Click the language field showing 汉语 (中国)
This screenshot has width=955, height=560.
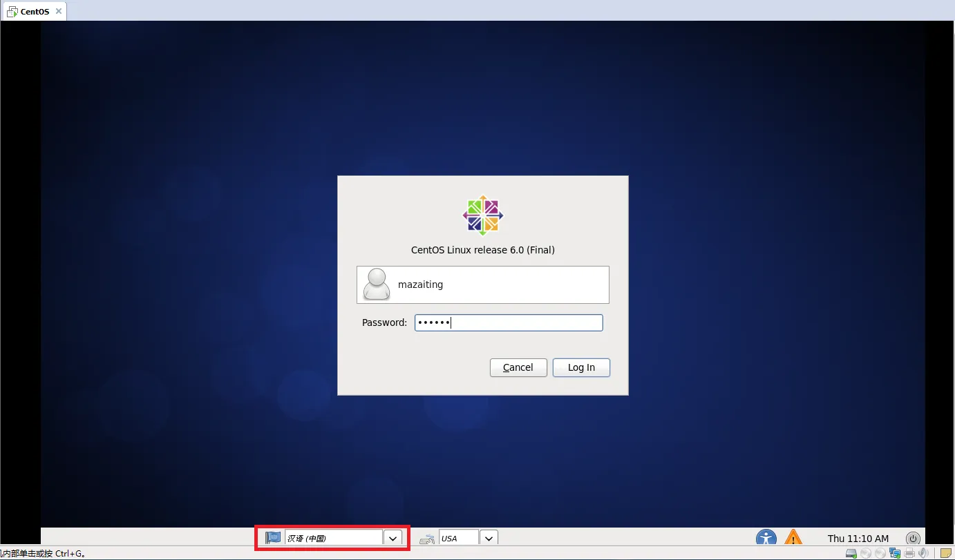point(334,538)
